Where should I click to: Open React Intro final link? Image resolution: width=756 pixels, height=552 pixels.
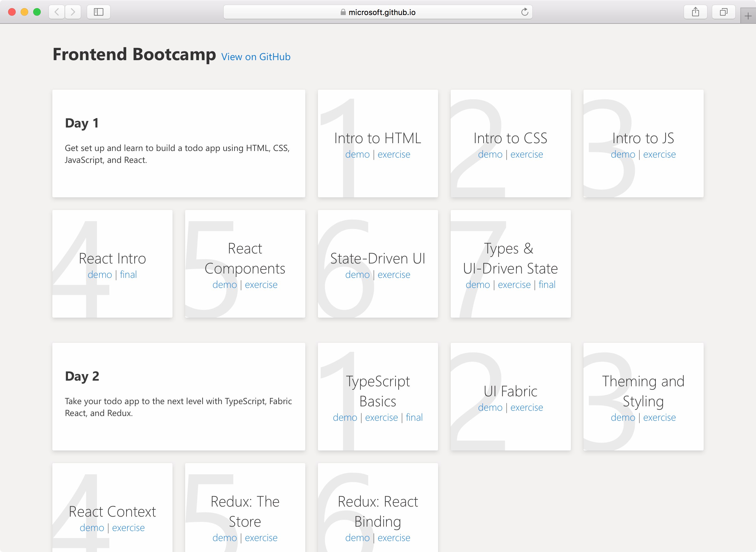point(128,275)
